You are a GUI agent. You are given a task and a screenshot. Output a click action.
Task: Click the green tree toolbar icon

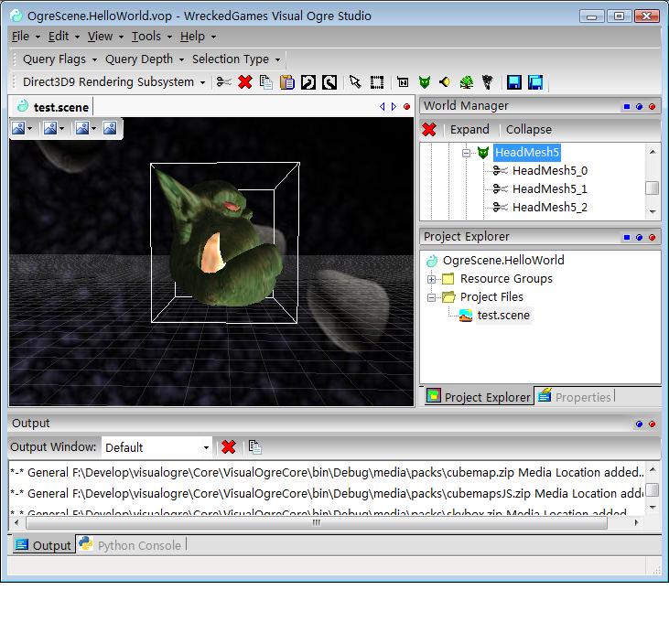(x=467, y=82)
